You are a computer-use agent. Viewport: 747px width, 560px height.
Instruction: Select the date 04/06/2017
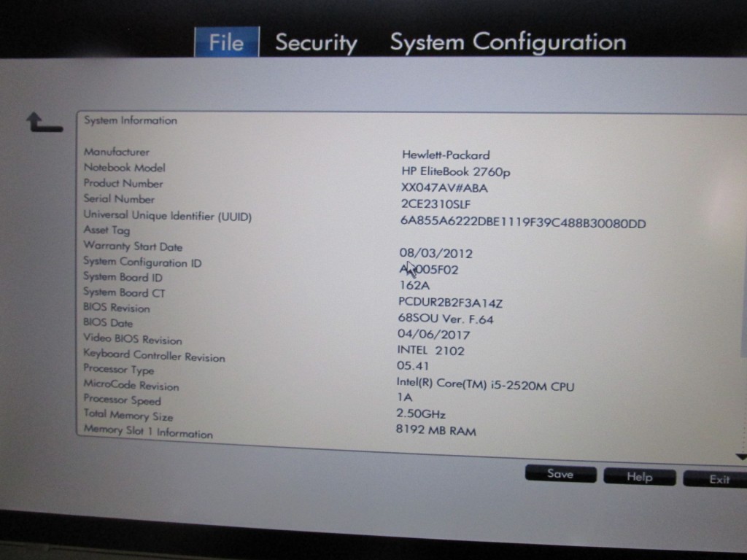tap(434, 335)
